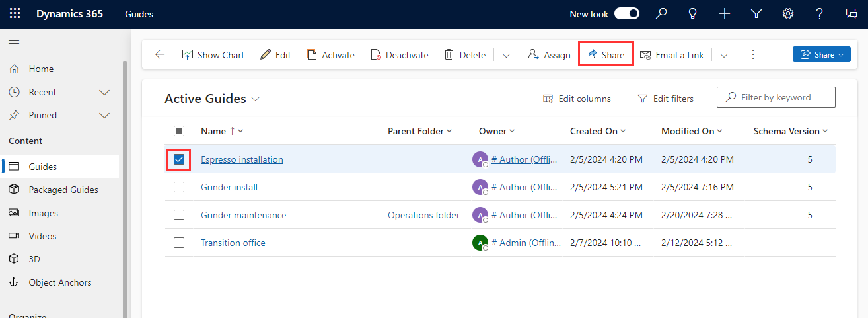Select Guides in the sidebar
Viewport: 868px width, 318px height.
coord(59,167)
